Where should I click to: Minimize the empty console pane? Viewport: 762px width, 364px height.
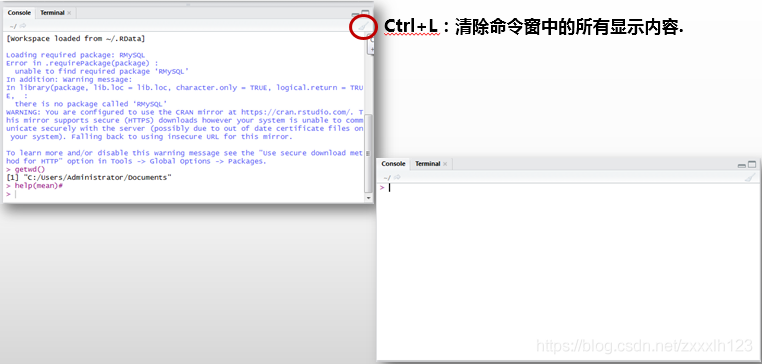point(742,165)
